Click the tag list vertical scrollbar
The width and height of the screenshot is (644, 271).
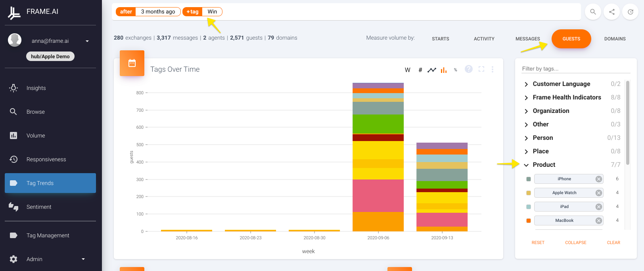[628, 123]
